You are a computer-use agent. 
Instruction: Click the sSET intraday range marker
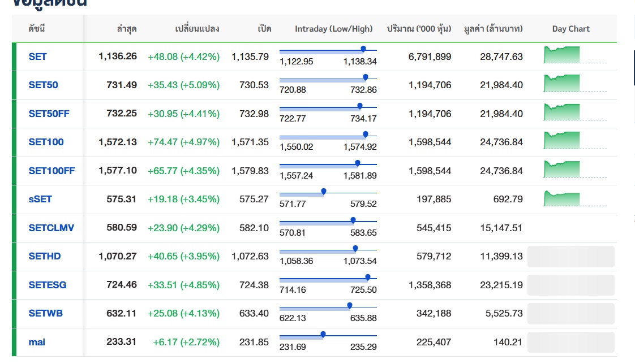(324, 191)
